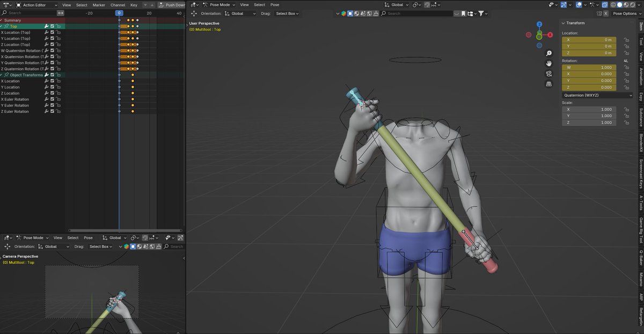644x334 pixels.
Task: Click the pin icon beside the Top group
Action: [x=6, y=26]
